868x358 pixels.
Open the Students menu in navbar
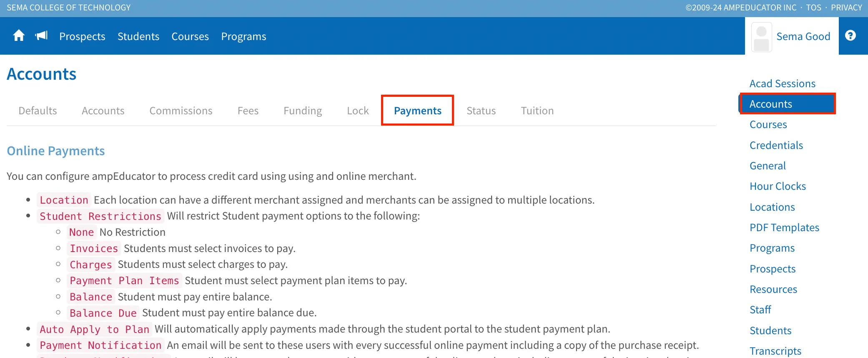pyautogui.click(x=138, y=37)
